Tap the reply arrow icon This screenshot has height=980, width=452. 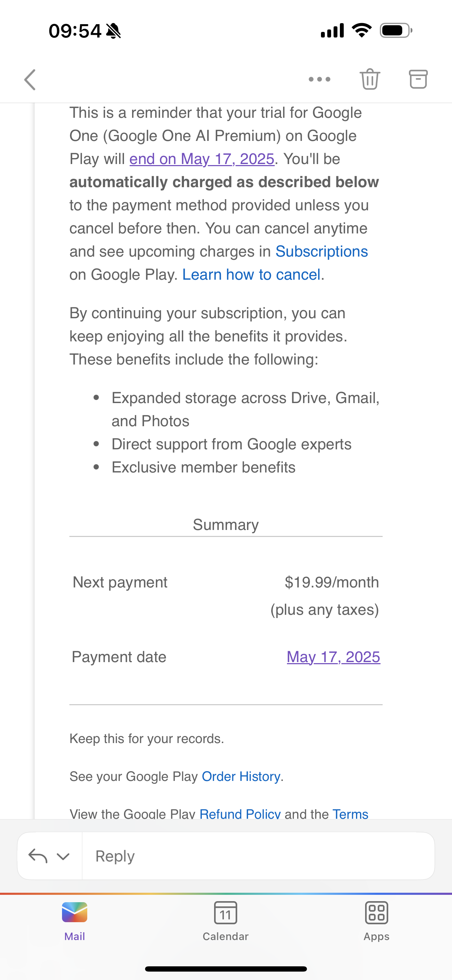(x=38, y=856)
